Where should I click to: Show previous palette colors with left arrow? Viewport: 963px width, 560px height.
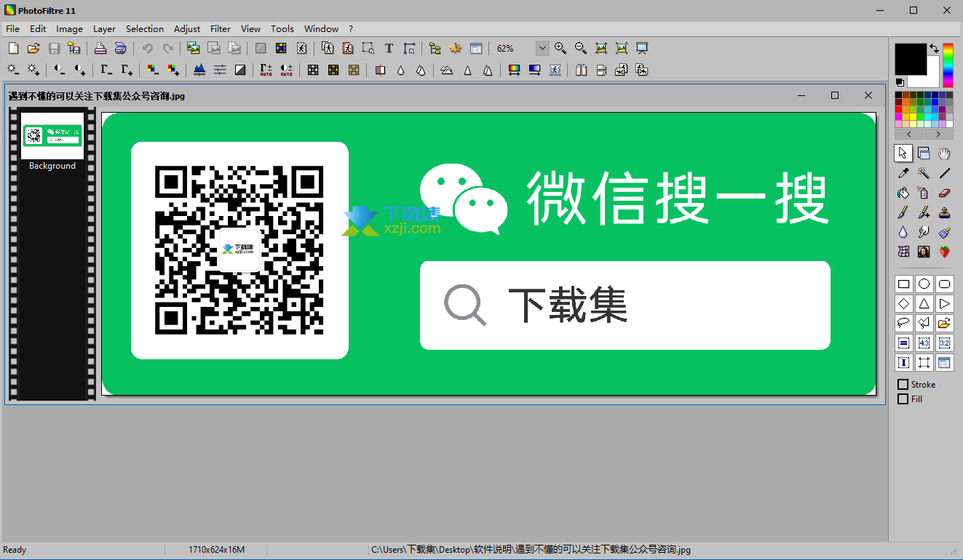(909, 135)
